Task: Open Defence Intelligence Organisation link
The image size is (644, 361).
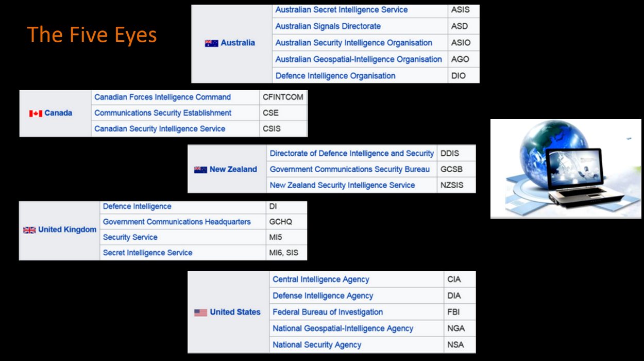Action: pos(335,76)
